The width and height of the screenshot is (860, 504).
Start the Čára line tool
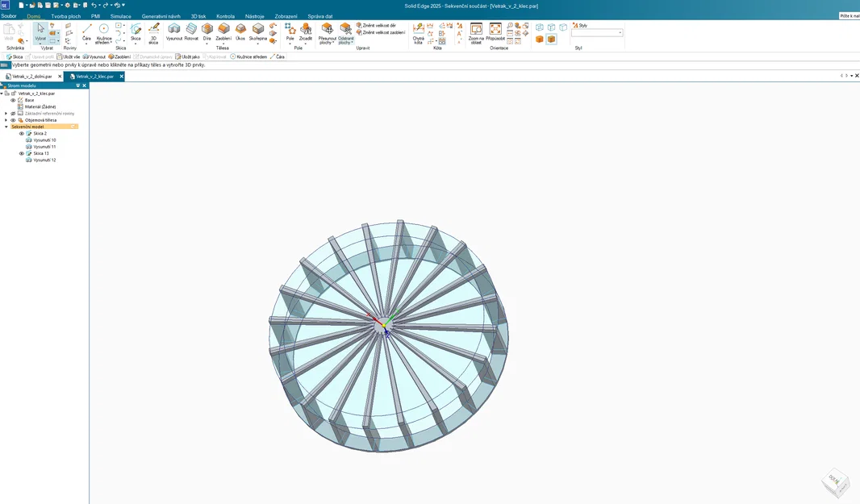coord(86,31)
